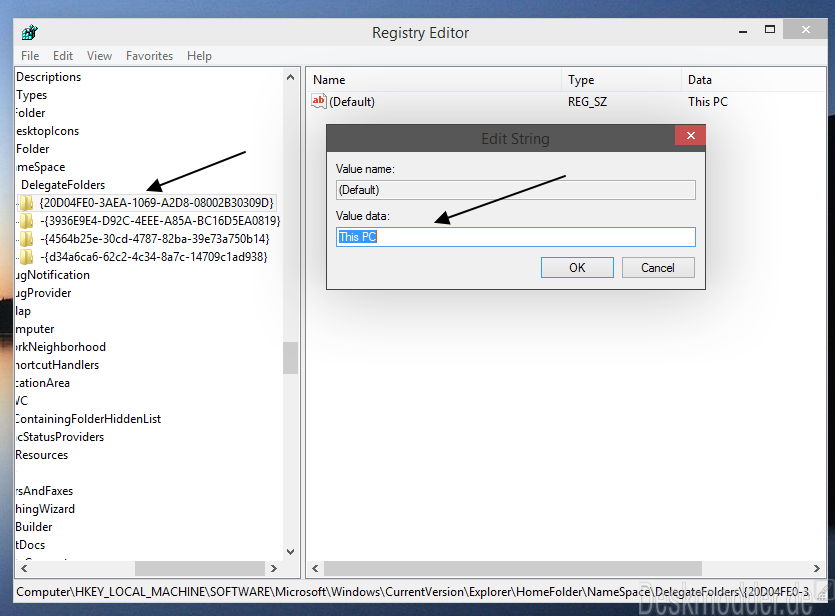This screenshot has height=616, width=835.
Task: Select the (Default) value row name
Action: point(351,102)
